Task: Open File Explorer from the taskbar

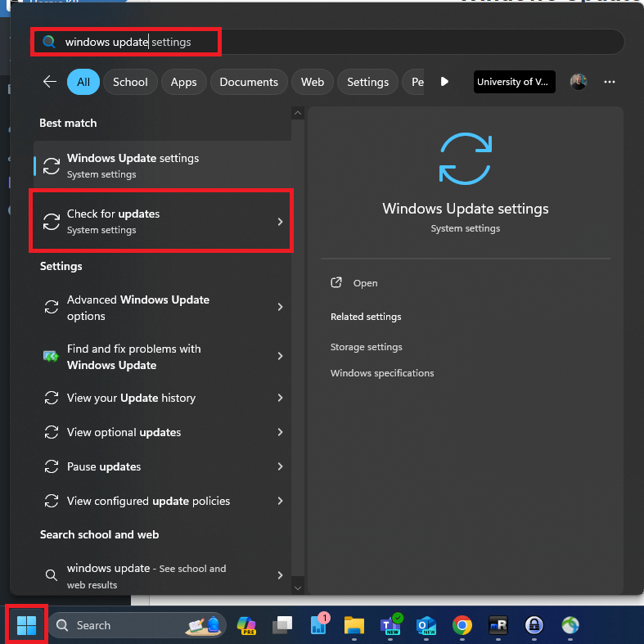Action: tap(354, 625)
